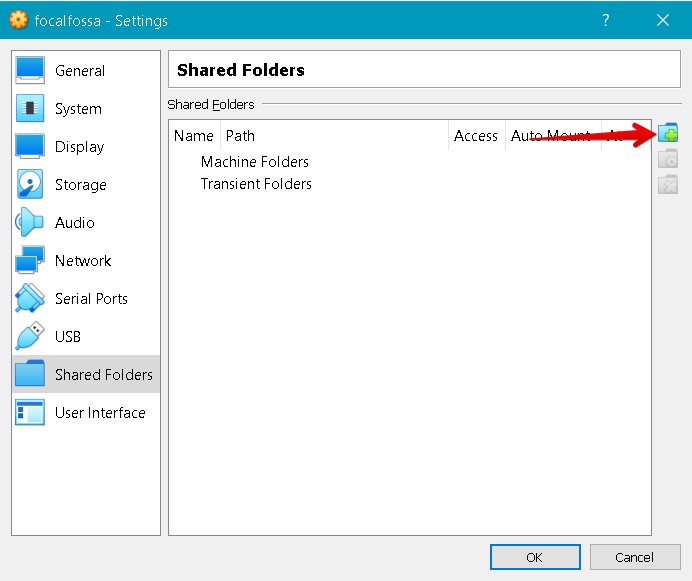Add a new shared folder

(668, 133)
